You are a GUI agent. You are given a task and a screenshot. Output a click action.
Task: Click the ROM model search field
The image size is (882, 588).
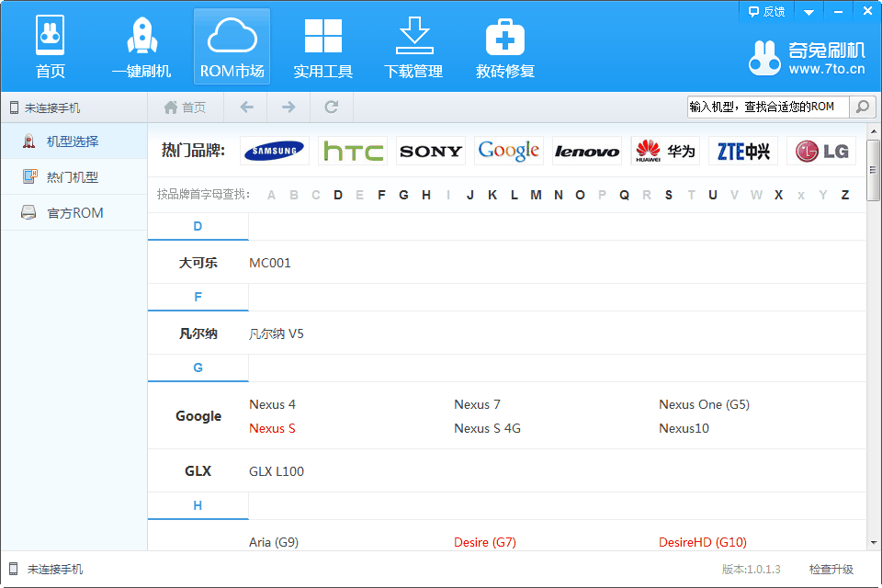tap(767, 107)
